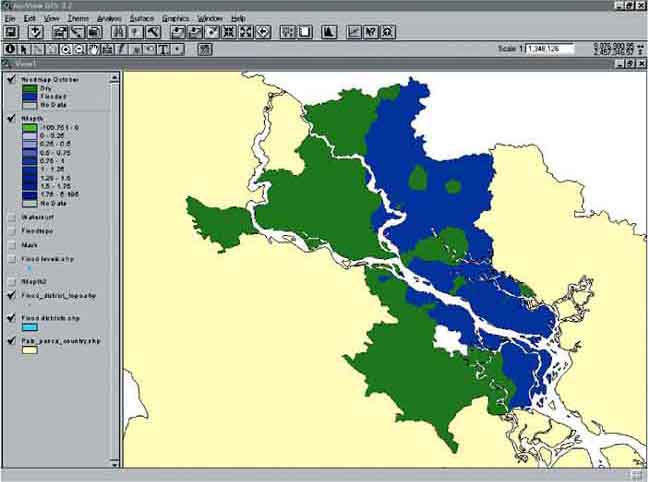
Task: Select the Pointer arrow tool
Action: click(24, 48)
